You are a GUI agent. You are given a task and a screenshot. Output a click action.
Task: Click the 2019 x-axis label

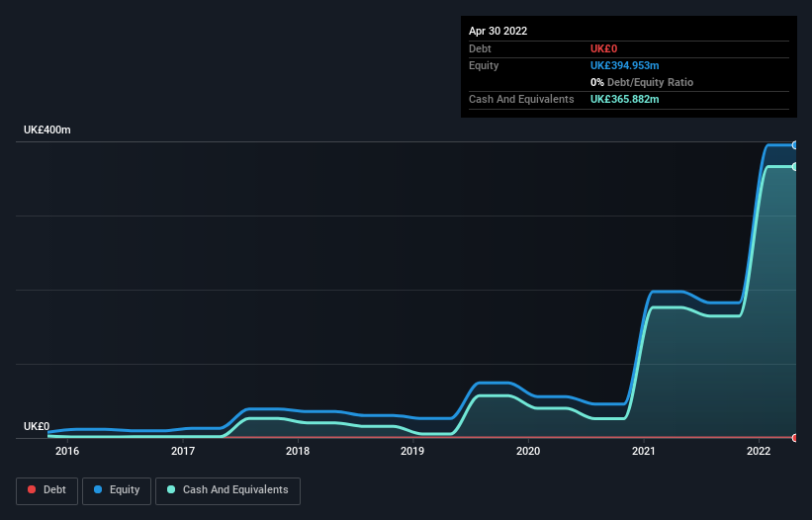pos(412,451)
